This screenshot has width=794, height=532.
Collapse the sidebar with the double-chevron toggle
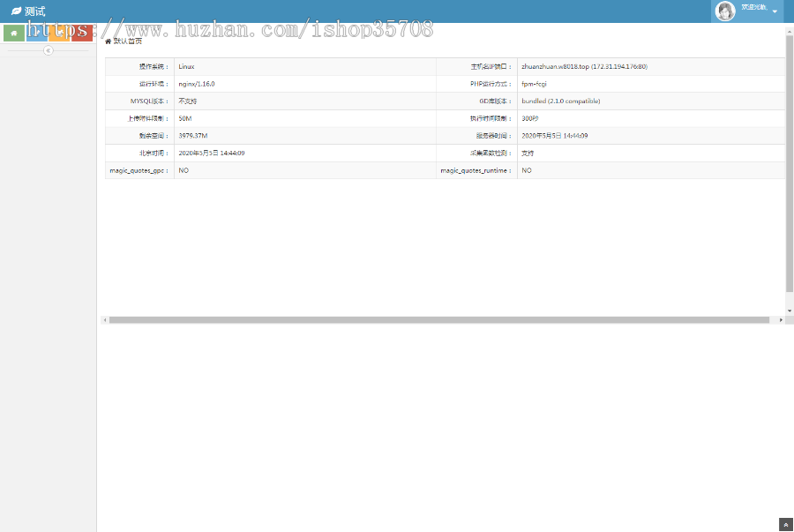pyautogui.click(x=49, y=50)
